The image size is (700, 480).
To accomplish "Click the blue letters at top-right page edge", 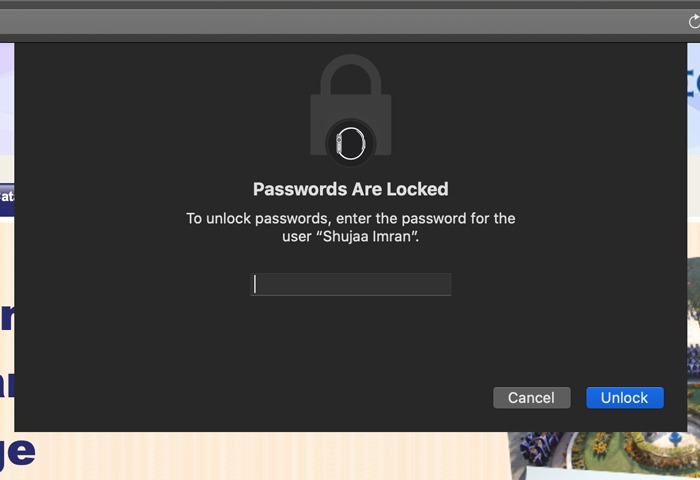I will tap(693, 85).
